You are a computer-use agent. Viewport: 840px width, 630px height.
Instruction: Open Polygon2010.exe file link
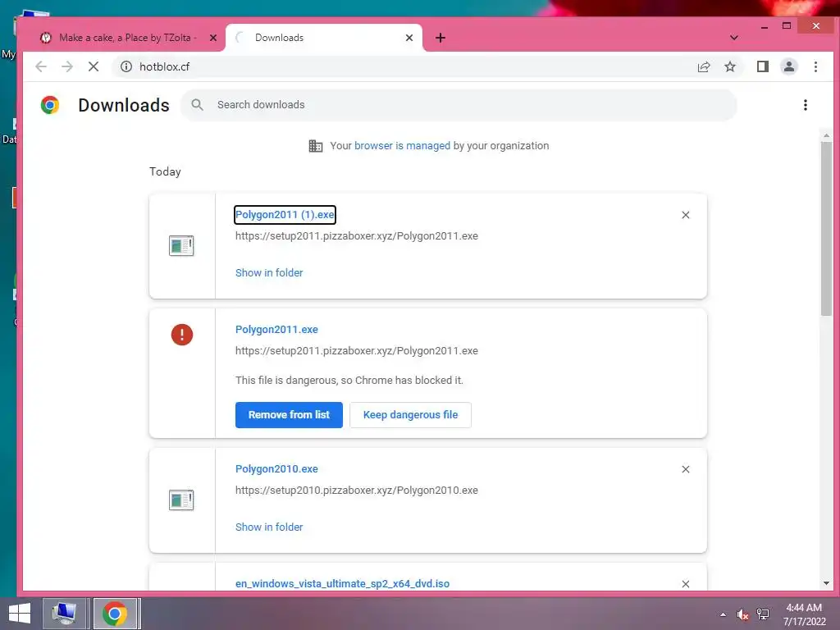click(276, 468)
